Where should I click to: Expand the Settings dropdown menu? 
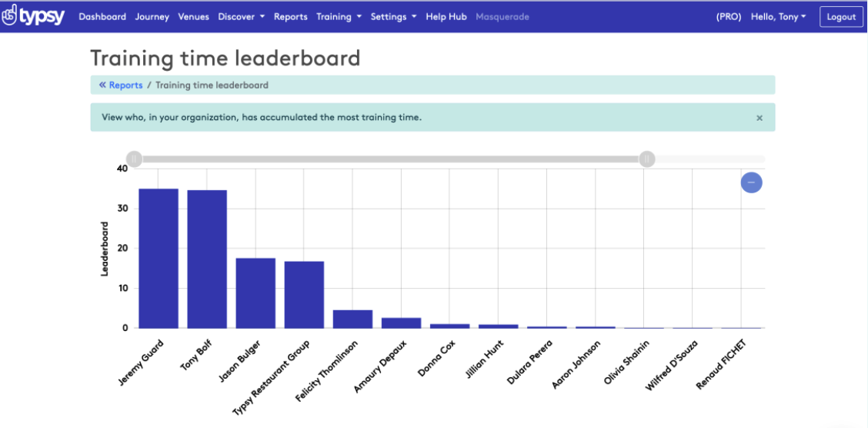point(393,17)
